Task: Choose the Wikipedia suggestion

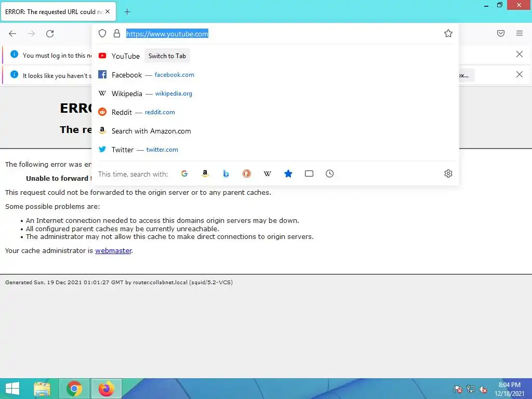Action: pyautogui.click(x=275, y=94)
